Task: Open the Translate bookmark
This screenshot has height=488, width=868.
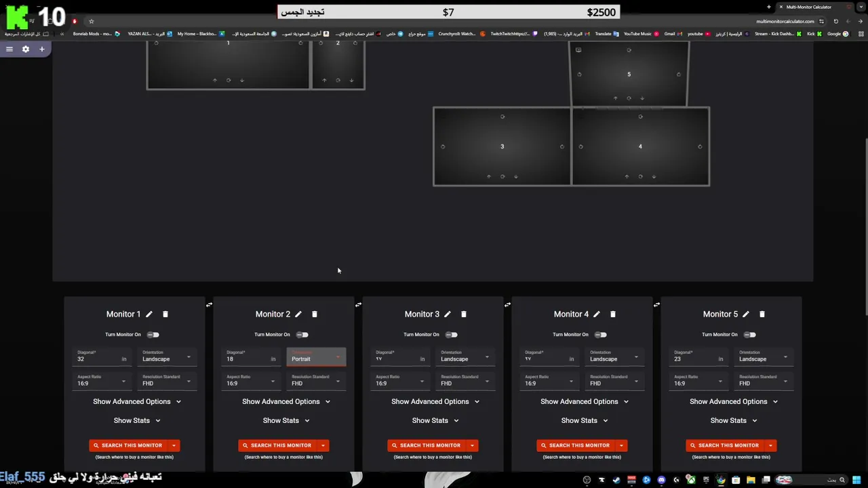Action: tap(607, 34)
